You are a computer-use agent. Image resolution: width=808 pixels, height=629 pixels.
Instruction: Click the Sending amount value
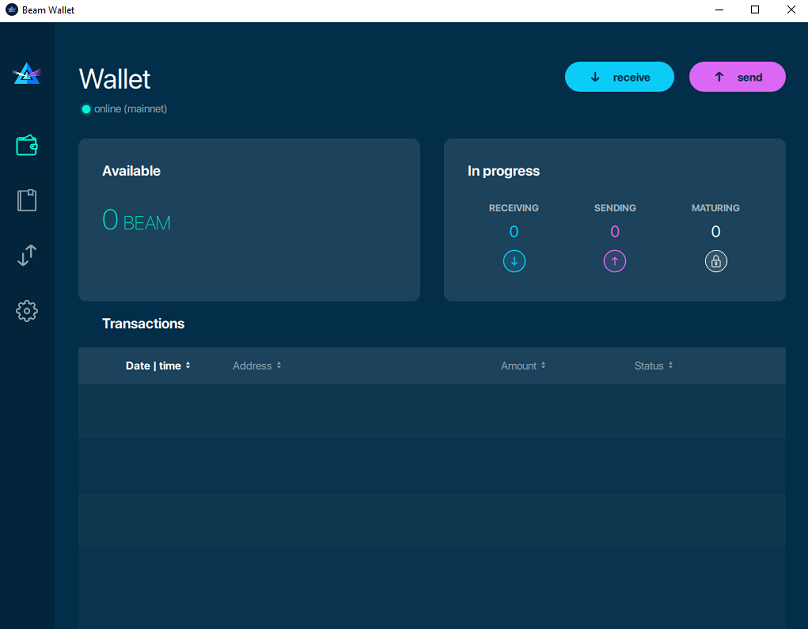point(615,232)
